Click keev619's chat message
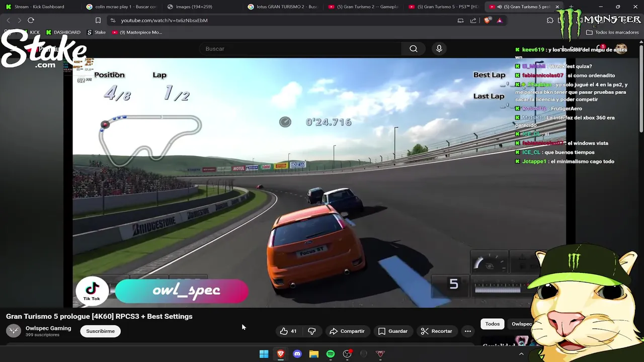 pyautogui.click(x=571, y=53)
